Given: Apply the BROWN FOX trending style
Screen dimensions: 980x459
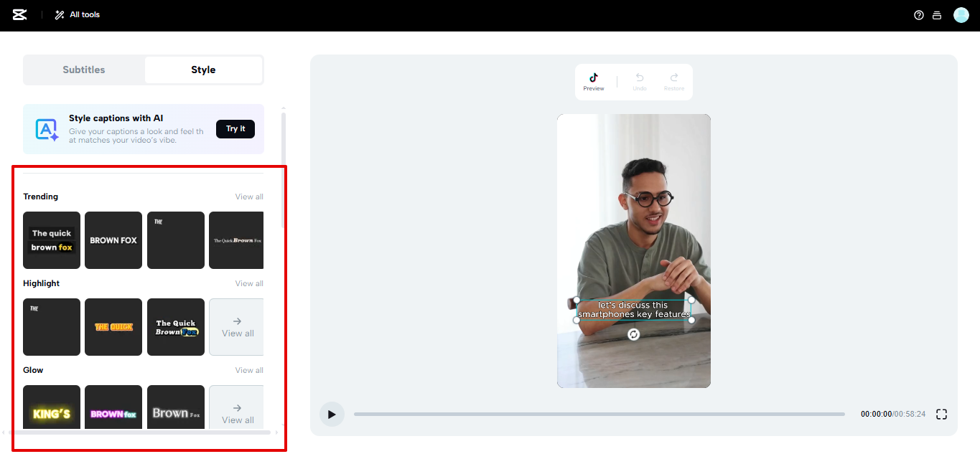Looking at the screenshot, I should (x=113, y=240).
